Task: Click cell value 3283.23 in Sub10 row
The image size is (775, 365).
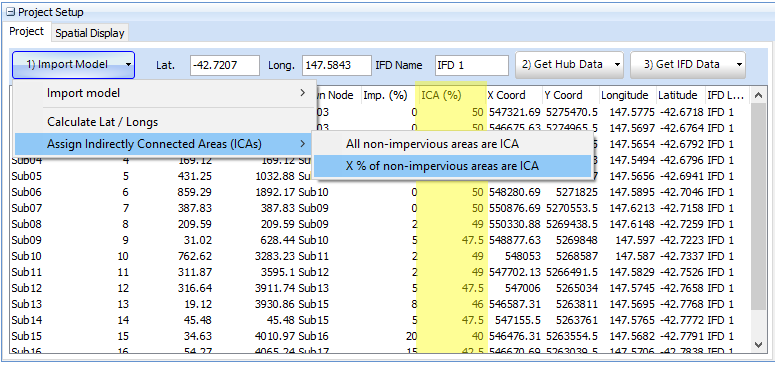Action: tap(276, 256)
